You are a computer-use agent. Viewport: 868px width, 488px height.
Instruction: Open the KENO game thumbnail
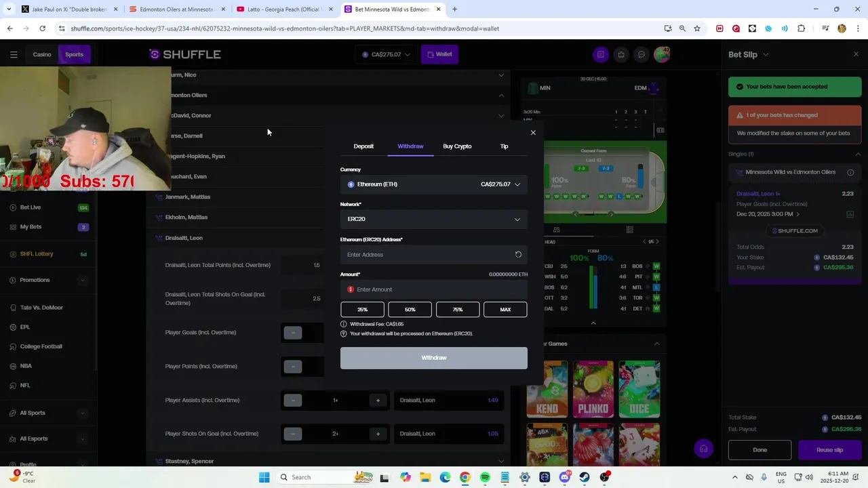(x=547, y=389)
